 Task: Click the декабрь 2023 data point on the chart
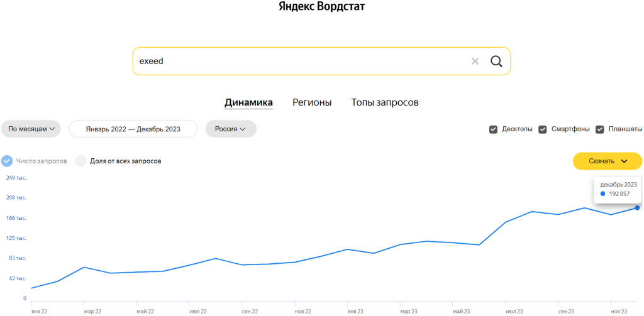pos(637,208)
